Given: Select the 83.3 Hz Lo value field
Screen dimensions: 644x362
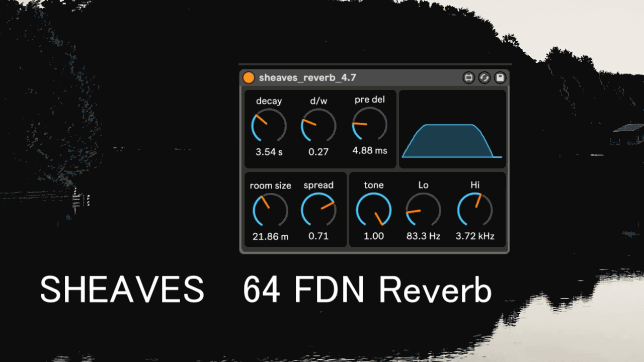Looking at the screenshot, I should pos(423,236).
